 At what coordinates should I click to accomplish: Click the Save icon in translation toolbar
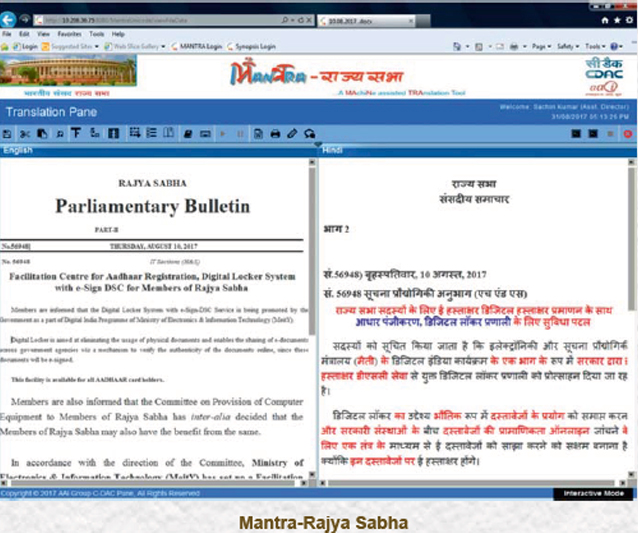coord(9,134)
